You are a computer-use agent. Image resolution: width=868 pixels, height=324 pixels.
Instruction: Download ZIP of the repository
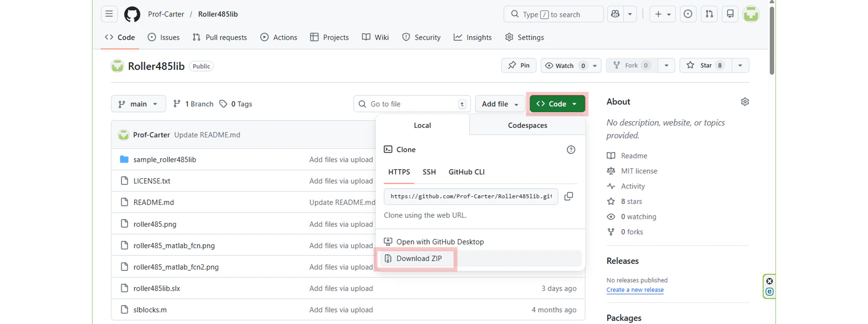click(x=480, y=259)
